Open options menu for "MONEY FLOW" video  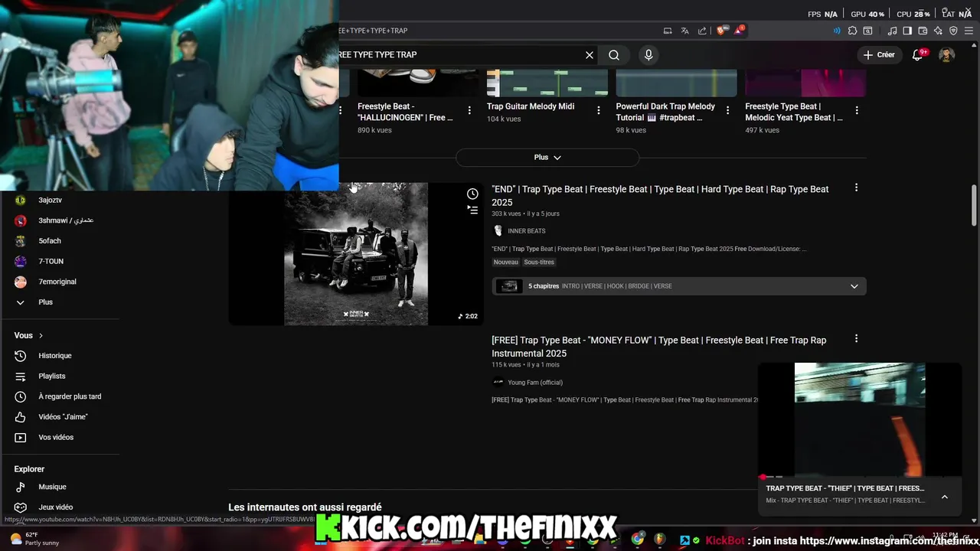(856, 338)
